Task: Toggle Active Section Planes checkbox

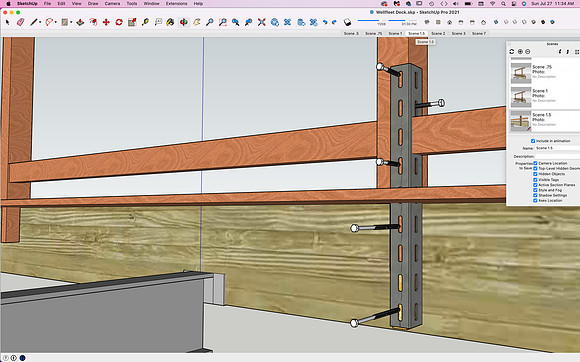Action: pos(535,185)
